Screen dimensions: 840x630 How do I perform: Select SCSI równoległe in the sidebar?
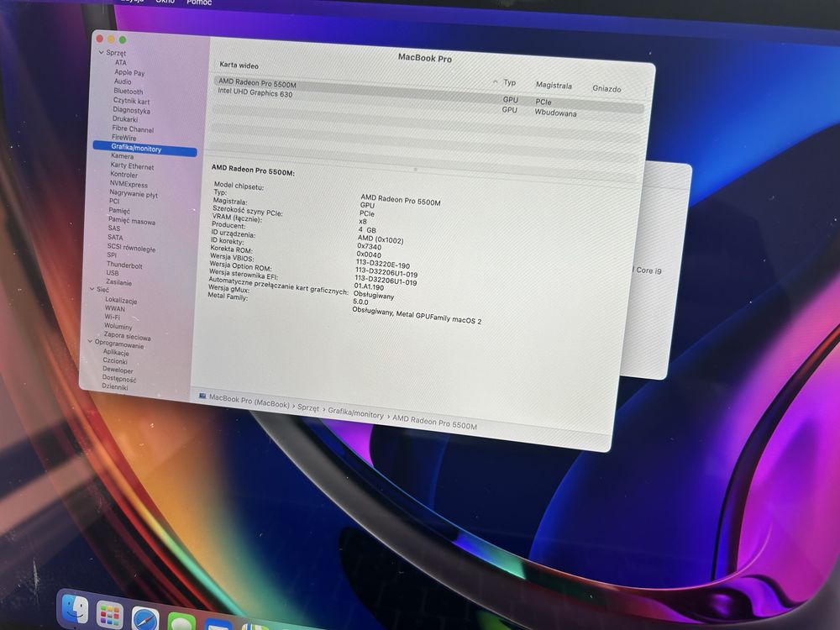pos(131,248)
